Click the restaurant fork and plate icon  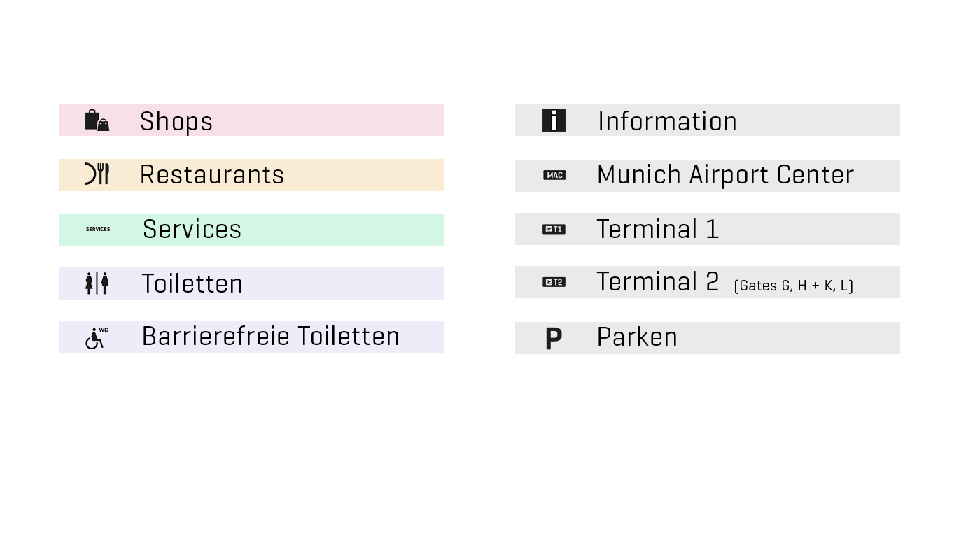[97, 174]
